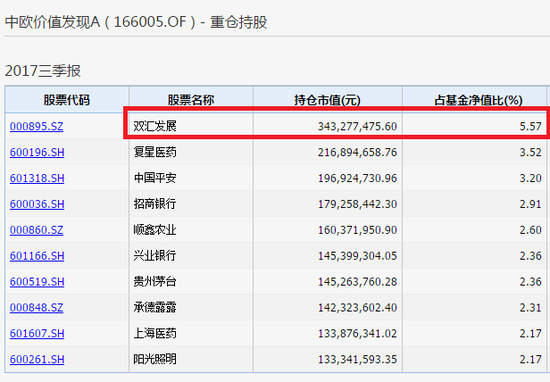Select the 中国平安 stock name cell

click(x=191, y=178)
